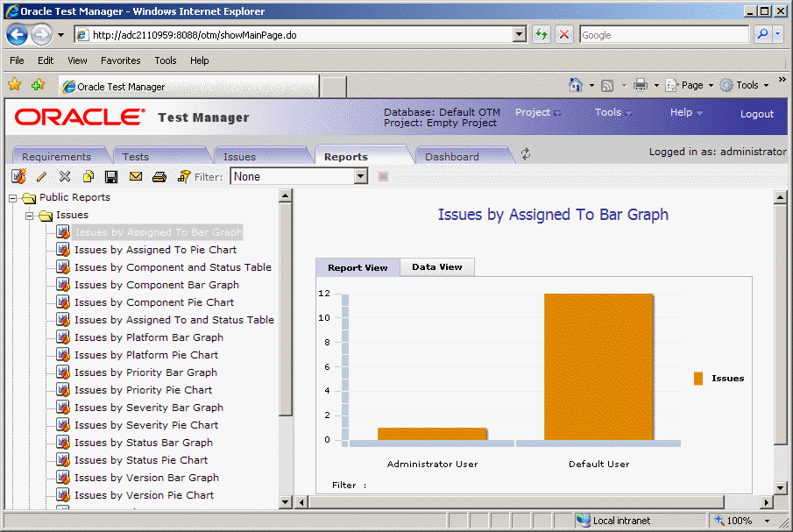Click the Add to Favorites star-plus icon

click(x=38, y=84)
